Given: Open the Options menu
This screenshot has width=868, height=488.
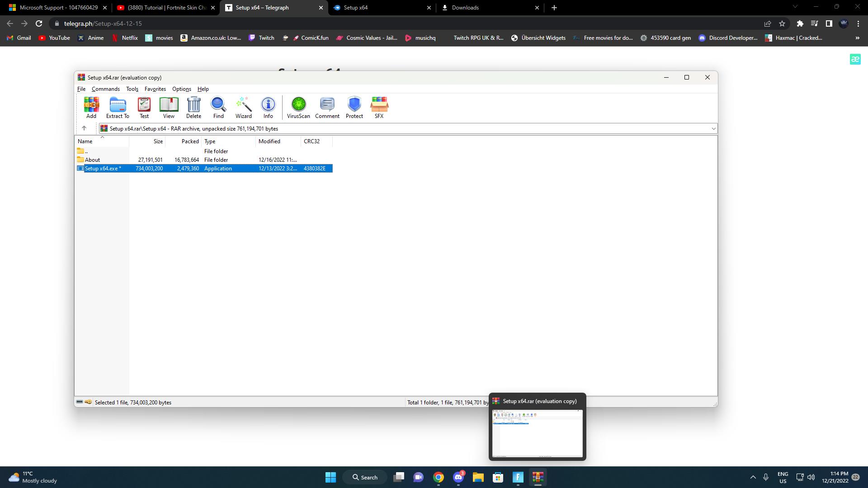Looking at the screenshot, I should click(181, 89).
